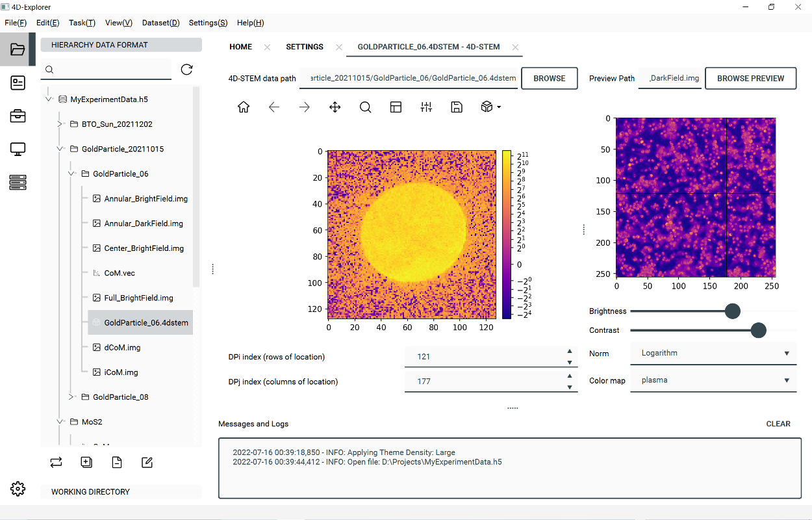Clear the messages with the CLEAR button
Screen dimensions: 812x520
coord(778,424)
